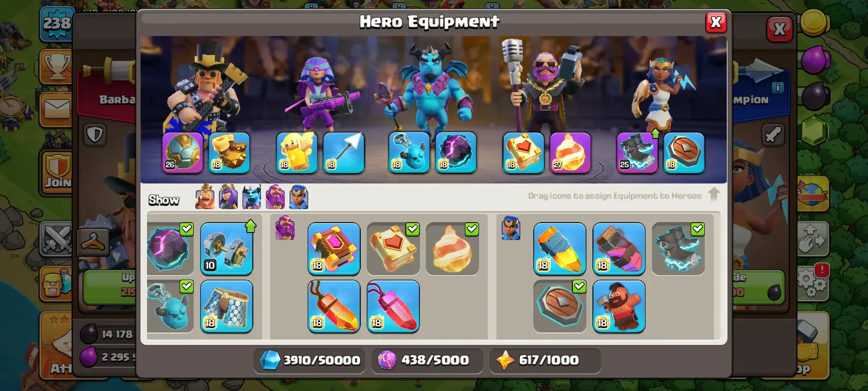The height and width of the screenshot is (391, 868).
Task: Filter equipment by Minion Prince portrait
Action: coord(252,197)
